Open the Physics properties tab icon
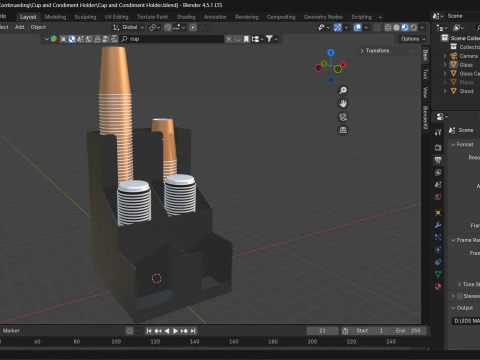 tap(438, 250)
